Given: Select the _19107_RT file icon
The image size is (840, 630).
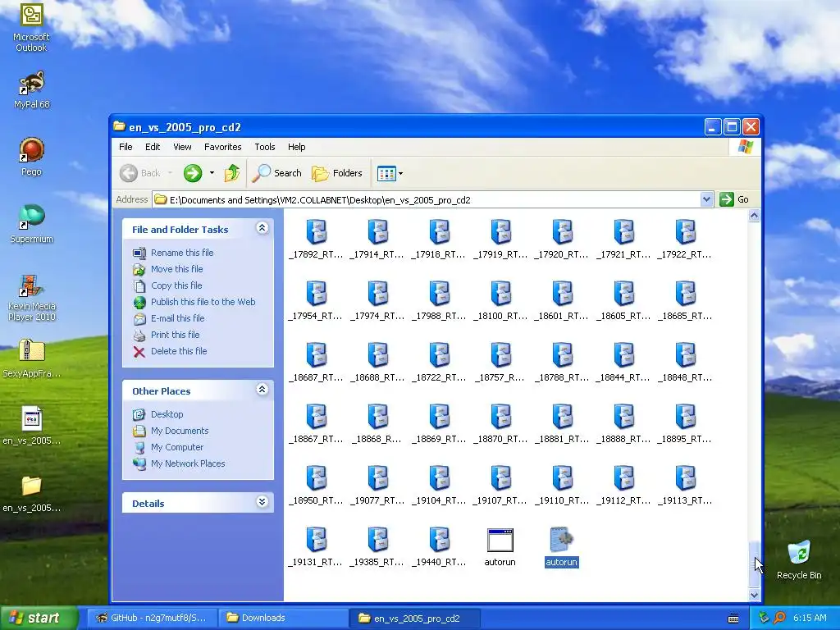Looking at the screenshot, I should click(x=501, y=478).
